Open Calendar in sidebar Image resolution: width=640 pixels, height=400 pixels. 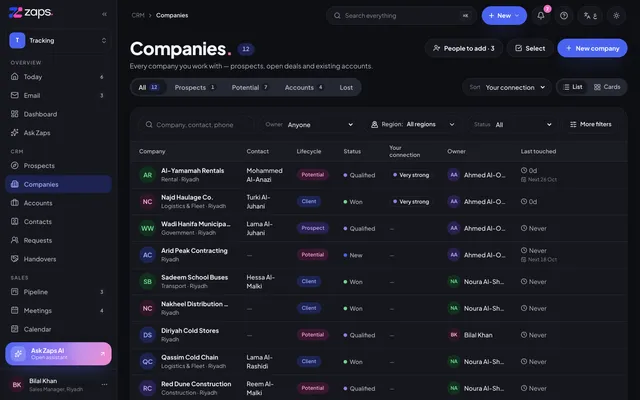(58, 329)
